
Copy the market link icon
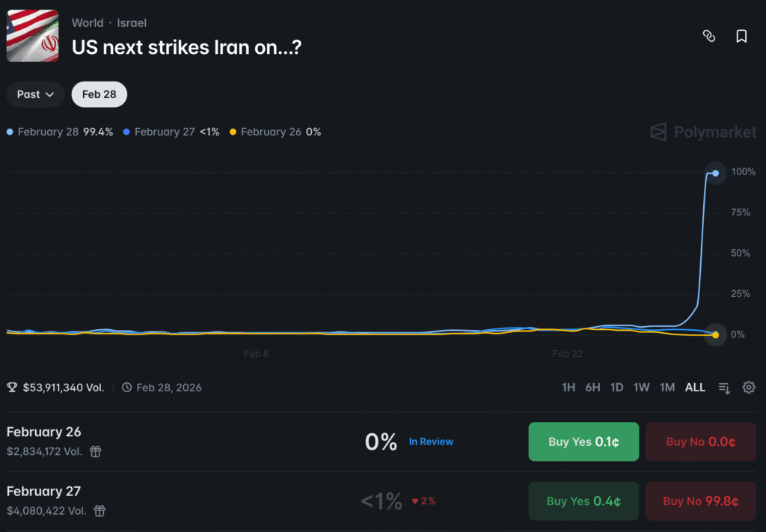point(709,35)
